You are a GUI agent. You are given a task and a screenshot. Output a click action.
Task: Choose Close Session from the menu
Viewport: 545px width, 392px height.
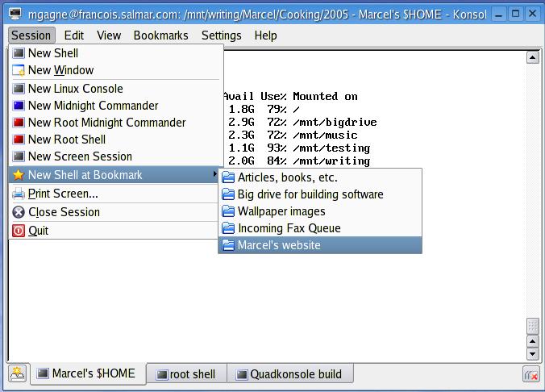(x=114, y=212)
